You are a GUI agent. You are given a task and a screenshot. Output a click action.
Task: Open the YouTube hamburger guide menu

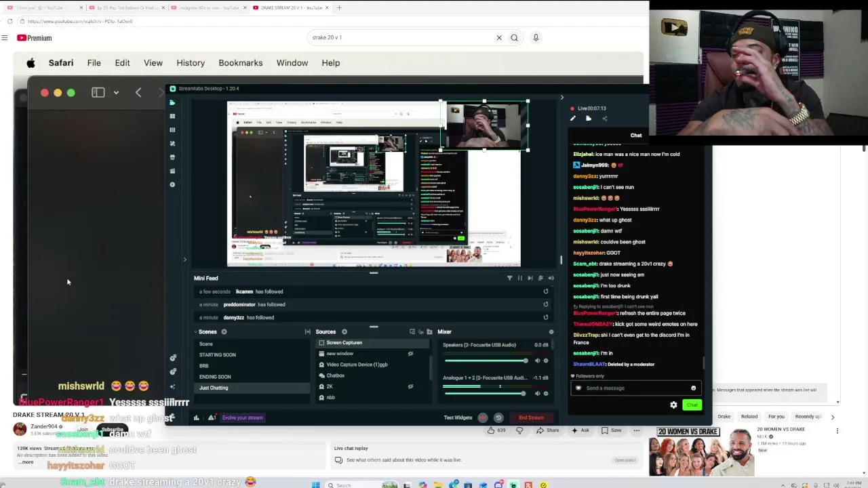(5, 38)
